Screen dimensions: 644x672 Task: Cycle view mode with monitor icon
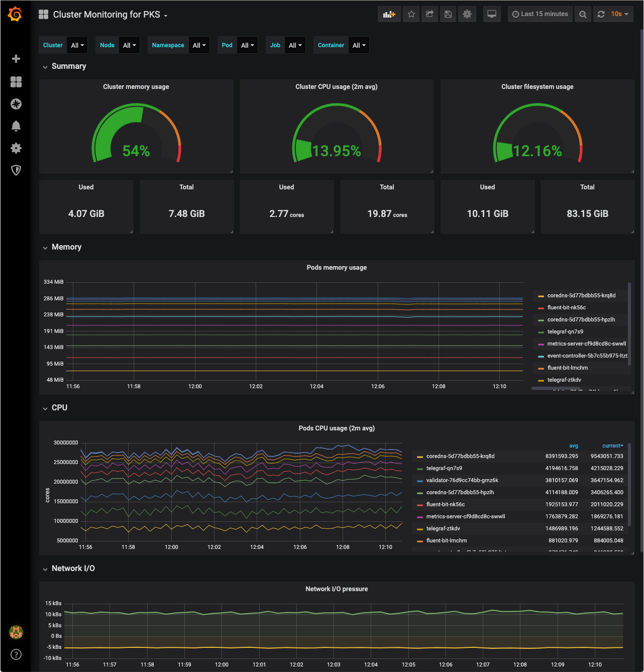492,15
